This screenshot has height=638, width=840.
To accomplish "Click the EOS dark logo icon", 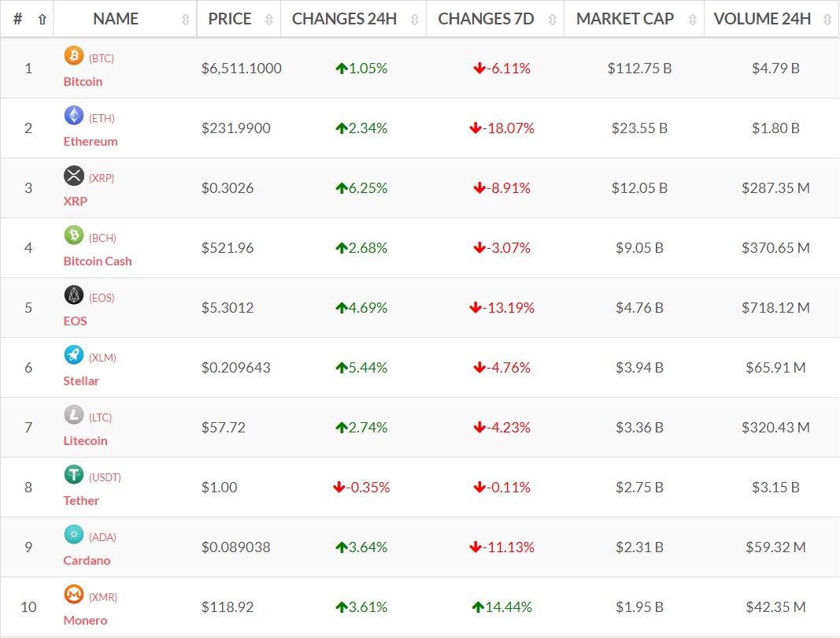I will 74,295.
